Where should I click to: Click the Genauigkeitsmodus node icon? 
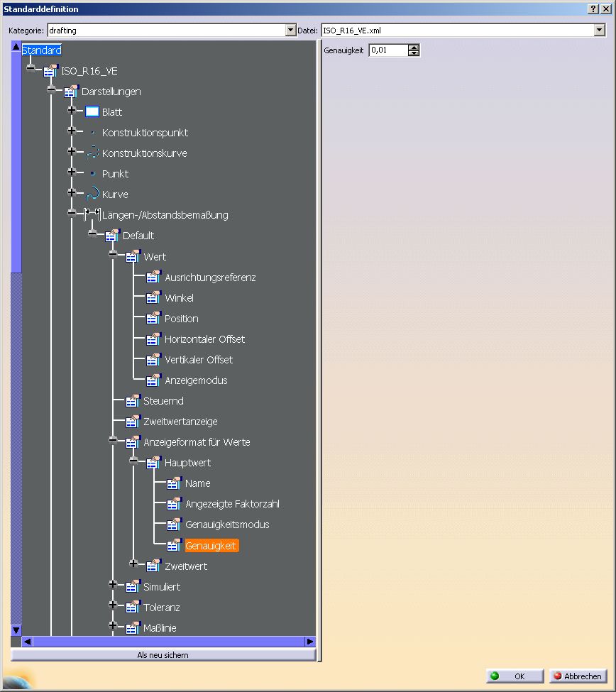point(175,524)
